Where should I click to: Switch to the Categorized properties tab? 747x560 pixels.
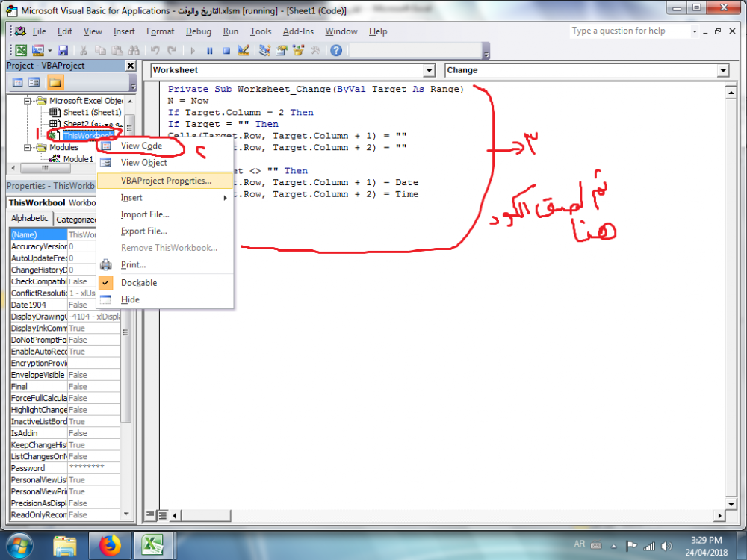coord(75,220)
